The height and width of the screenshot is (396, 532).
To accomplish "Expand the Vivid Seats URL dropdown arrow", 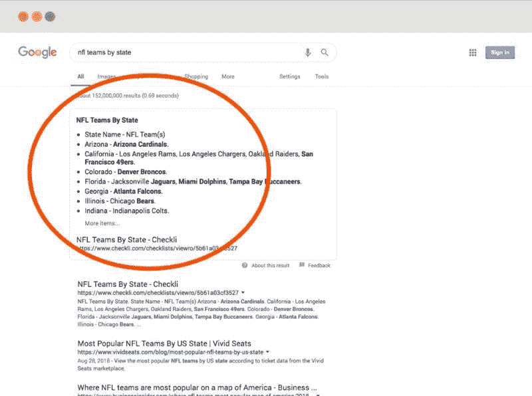I will click(267, 351).
